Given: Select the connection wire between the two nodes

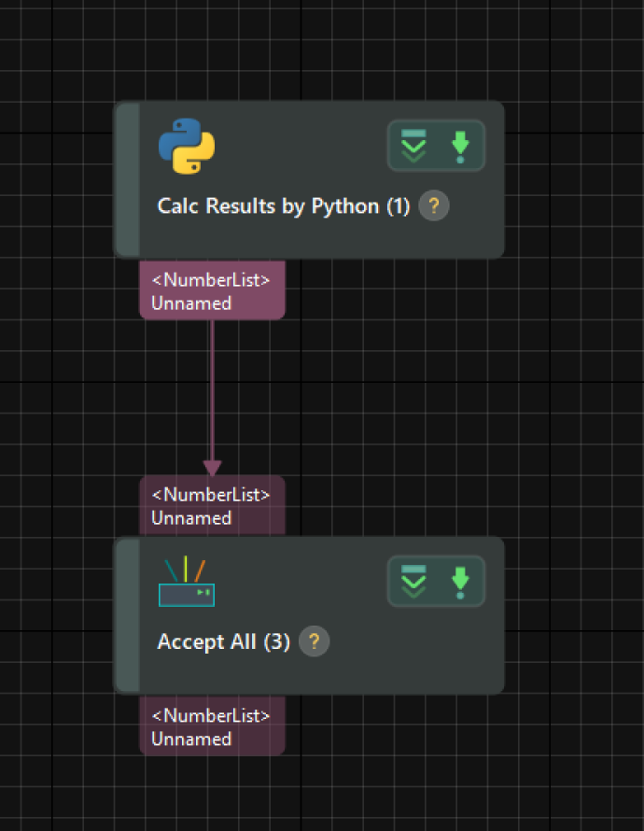Looking at the screenshot, I should click(212, 392).
